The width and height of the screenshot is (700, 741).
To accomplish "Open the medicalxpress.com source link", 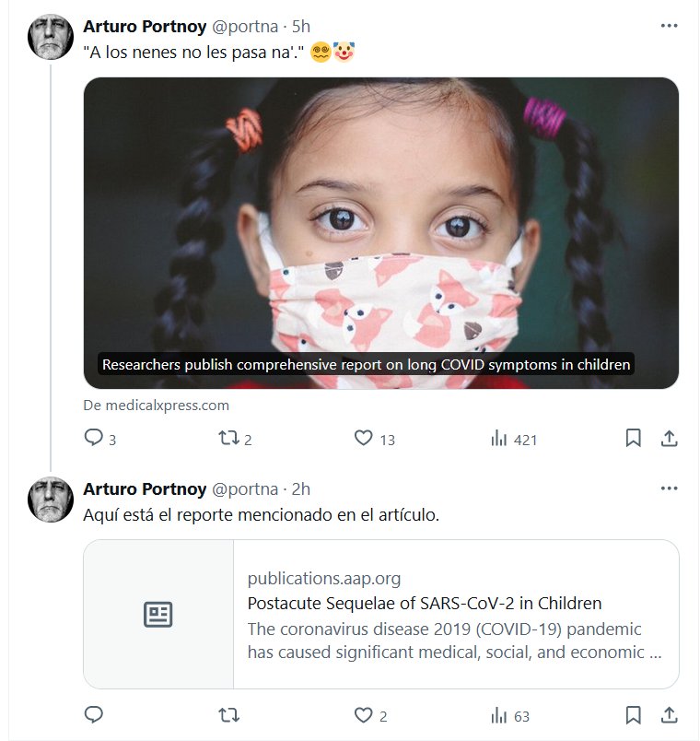I will coord(157,405).
